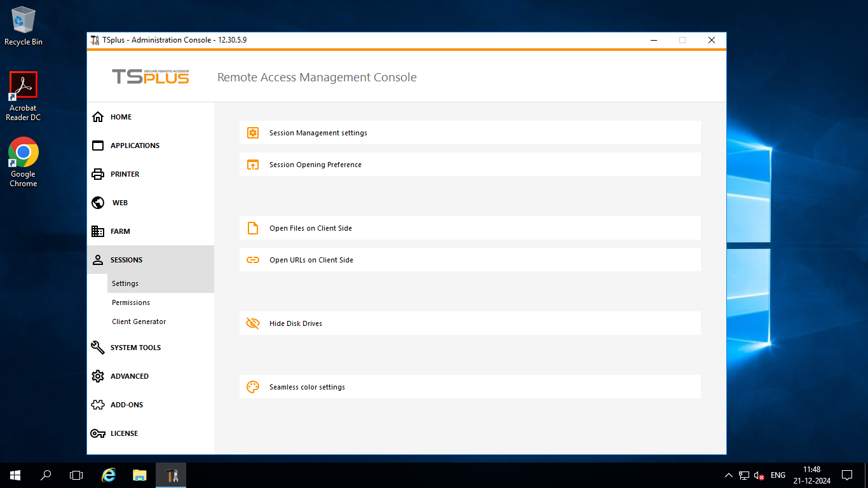Open the Hide Disk Drives option
This screenshot has width=868, height=488.
pyautogui.click(x=295, y=323)
